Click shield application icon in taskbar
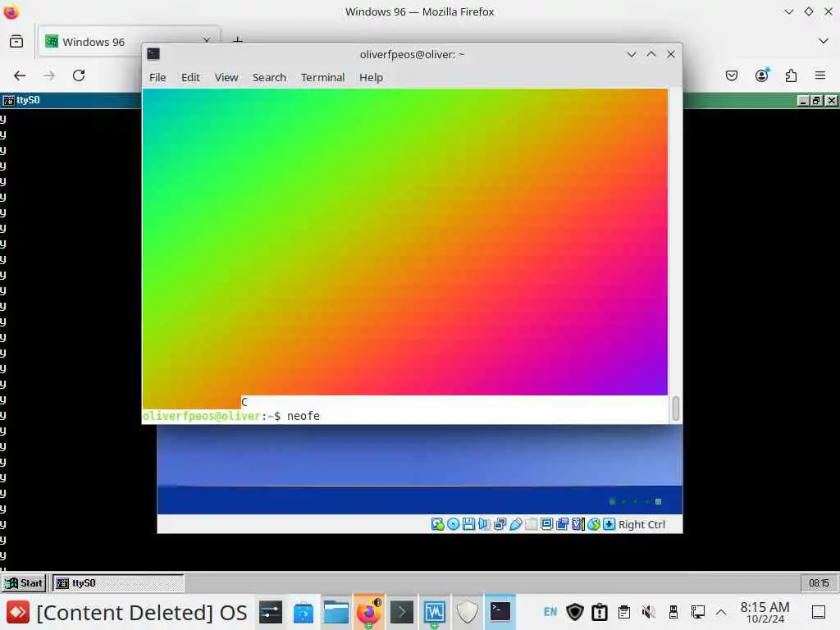 click(467, 612)
